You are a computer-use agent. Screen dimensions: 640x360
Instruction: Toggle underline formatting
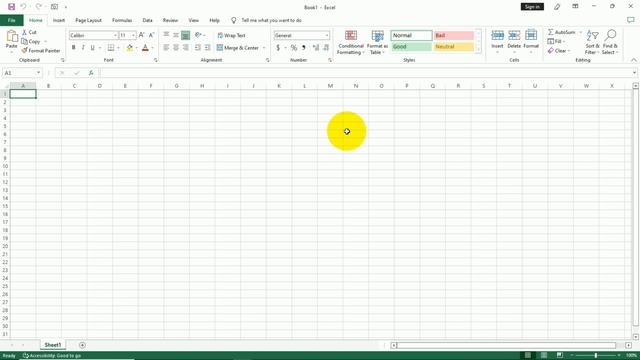[x=93, y=48]
